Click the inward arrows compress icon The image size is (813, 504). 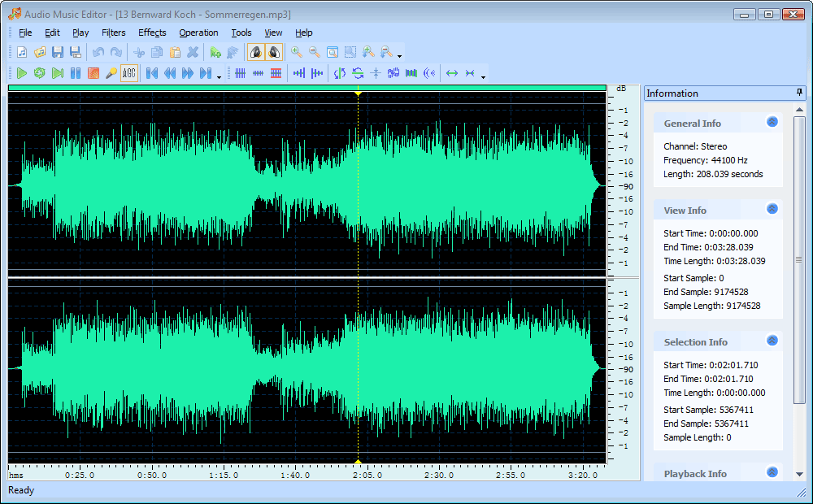[470, 73]
